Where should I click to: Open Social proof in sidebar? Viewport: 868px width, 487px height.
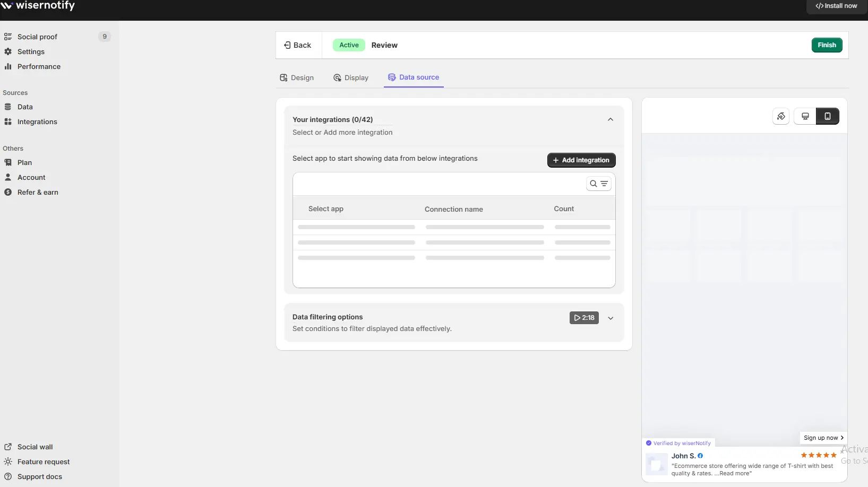37,37
